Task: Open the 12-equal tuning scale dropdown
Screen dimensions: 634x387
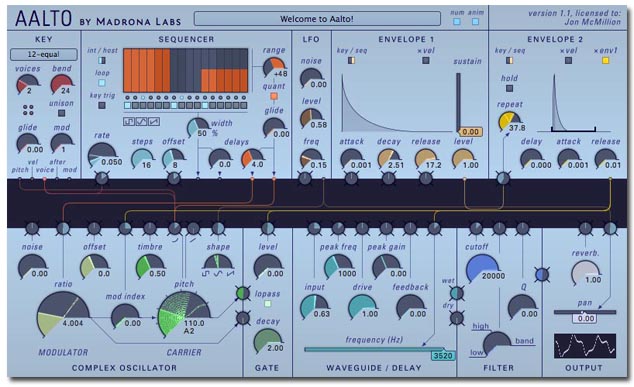Action: click(x=44, y=54)
